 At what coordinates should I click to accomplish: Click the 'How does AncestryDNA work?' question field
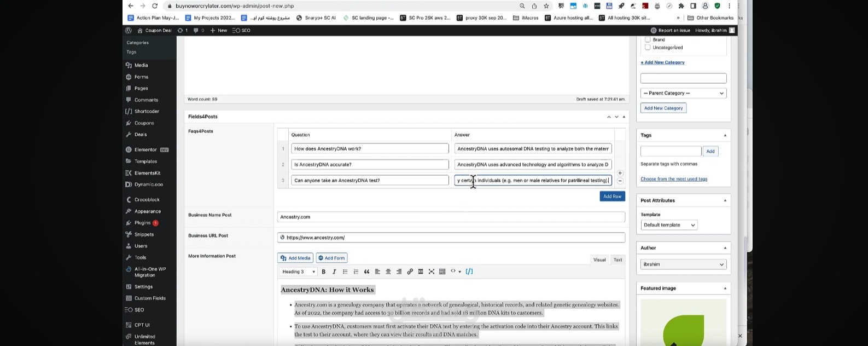coord(370,149)
